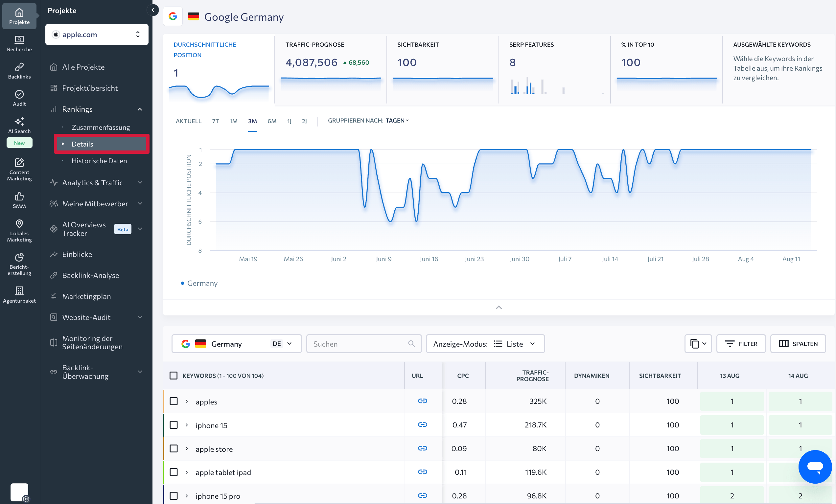This screenshot has width=836, height=504.
Task: Expand the iphone 15 pro keyword row
Action: (187, 496)
